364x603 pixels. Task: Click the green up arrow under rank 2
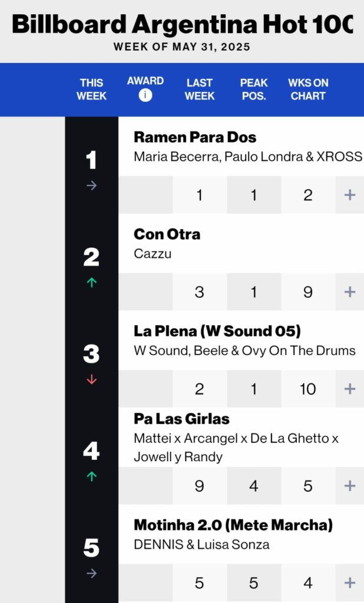[91, 283]
